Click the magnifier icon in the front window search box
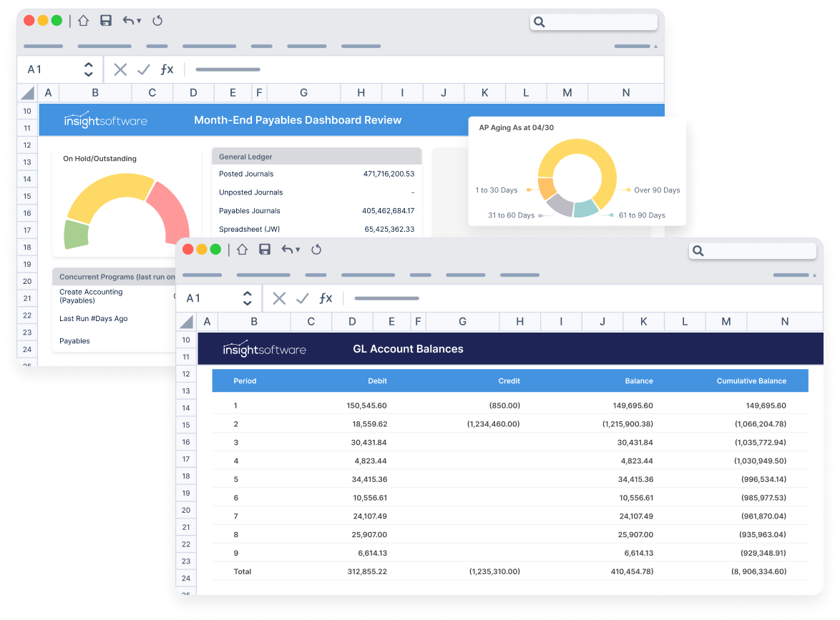This screenshot has width=840, height=620. (698, 251)
